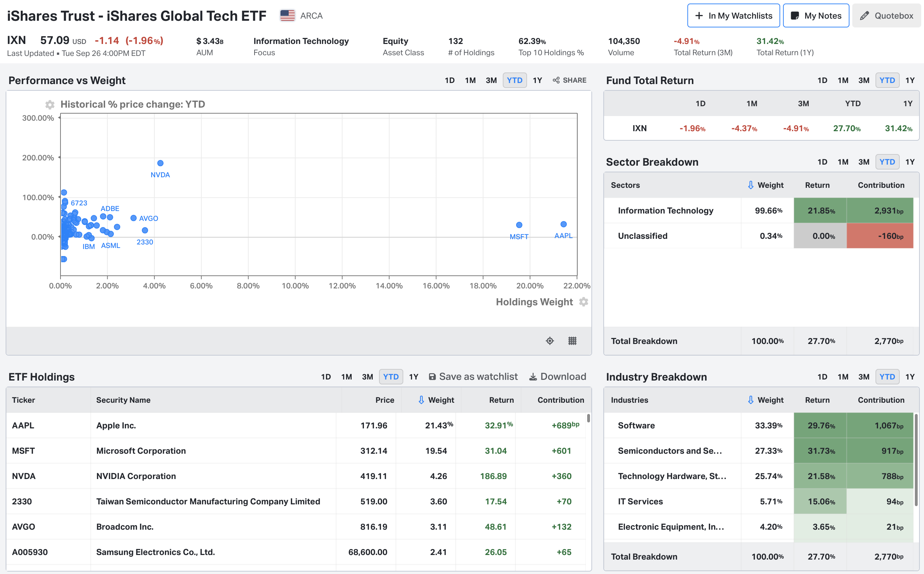Select 1D in ETF Holdings
This screenshot has height=574, width=924.
(x=326, y=377)
